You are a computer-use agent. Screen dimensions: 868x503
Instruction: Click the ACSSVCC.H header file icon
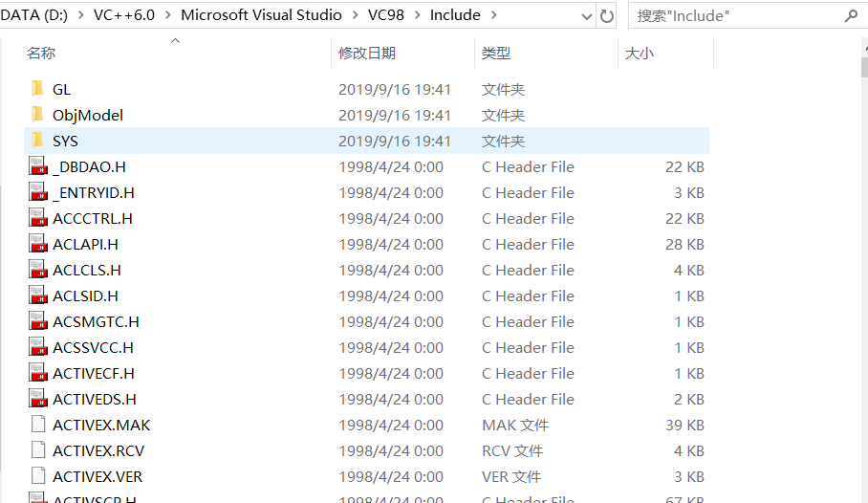[37, 347]
